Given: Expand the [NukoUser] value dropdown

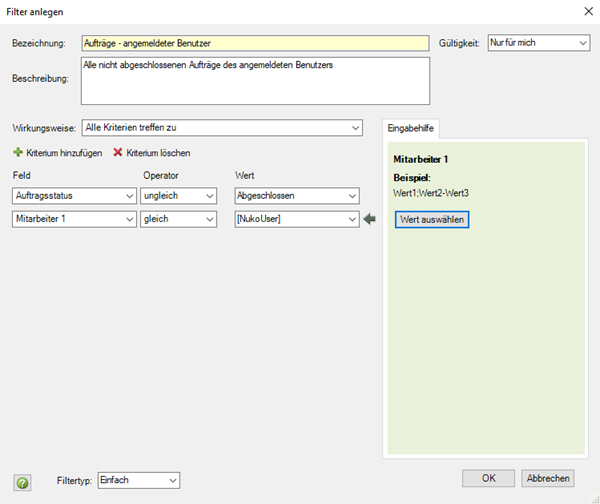Looking at the screenshot, I should 297,219.
